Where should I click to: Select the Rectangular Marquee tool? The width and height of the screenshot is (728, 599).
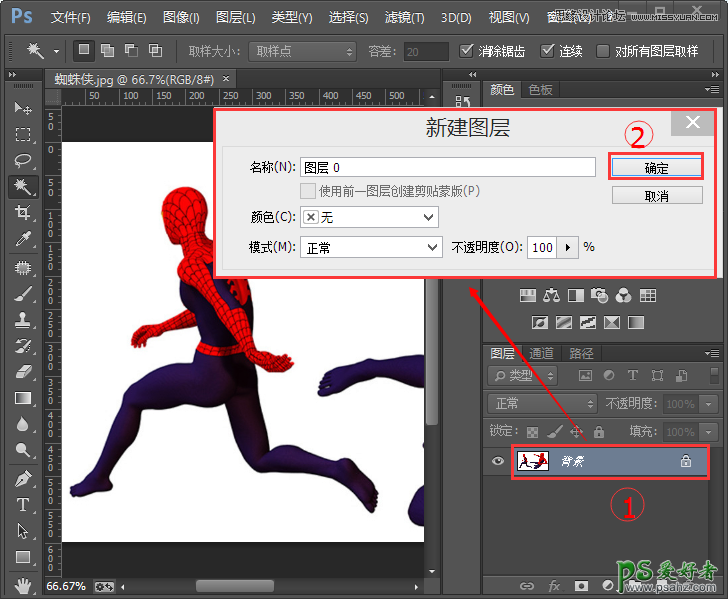22,135
